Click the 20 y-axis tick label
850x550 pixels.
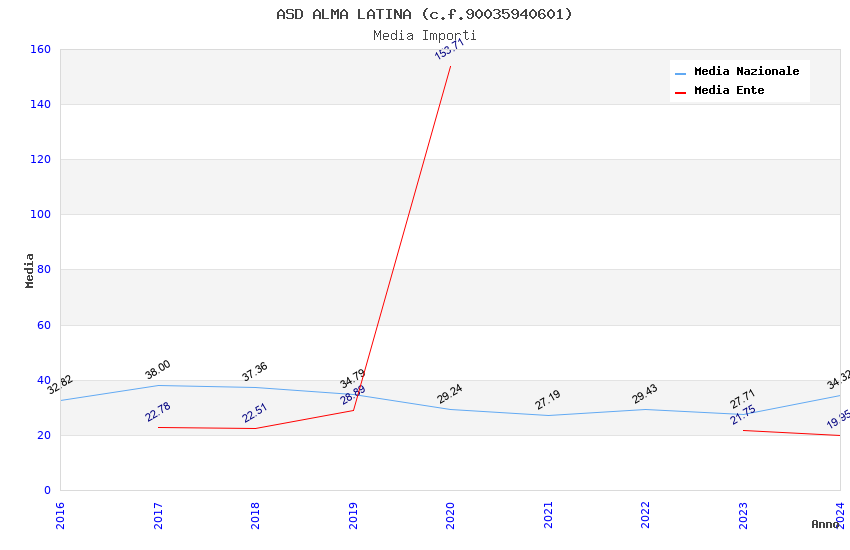coord(44,435)
